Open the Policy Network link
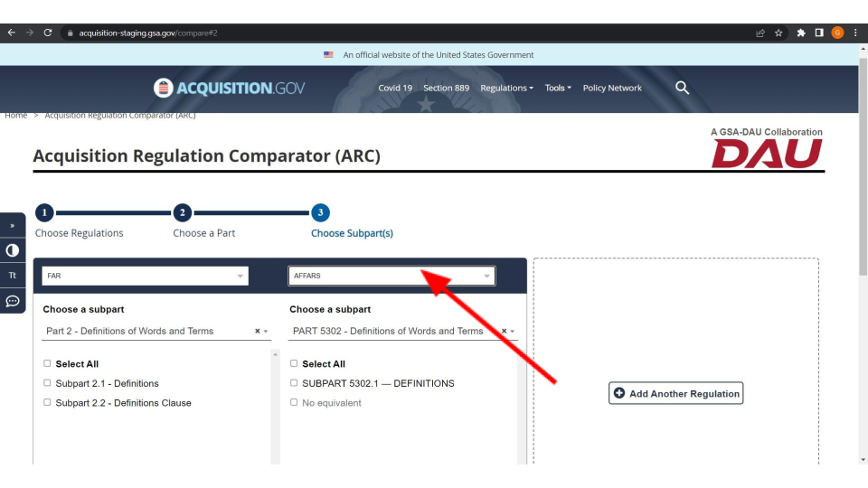Viewport: 868px width, 488px height. click(612, 88)
